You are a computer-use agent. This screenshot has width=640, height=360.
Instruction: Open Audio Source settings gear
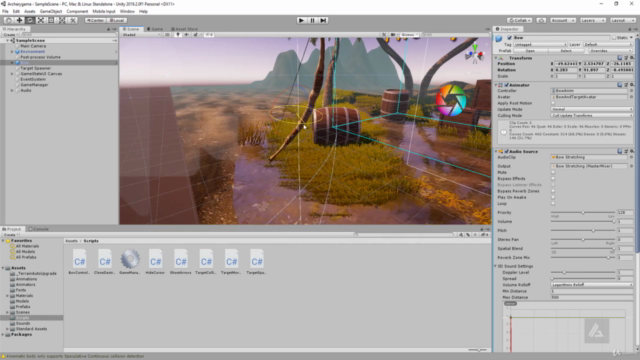tap(631, 151)
